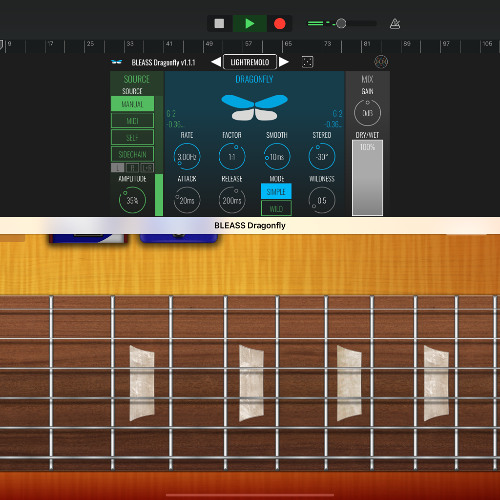Click timeline ruler at bar 65
Viewport: 500px width, 500px height.
click(x=288, y=44)
